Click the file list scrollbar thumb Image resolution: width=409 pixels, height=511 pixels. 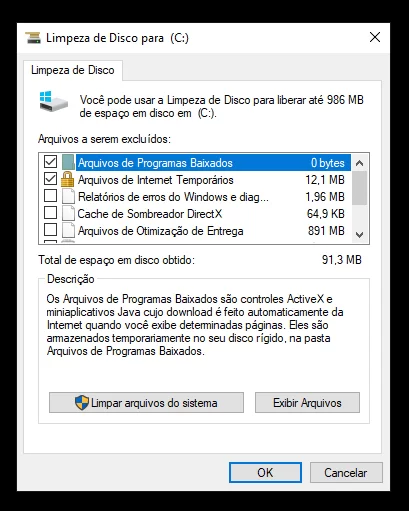pyautogui.click(x=359, y=188)
